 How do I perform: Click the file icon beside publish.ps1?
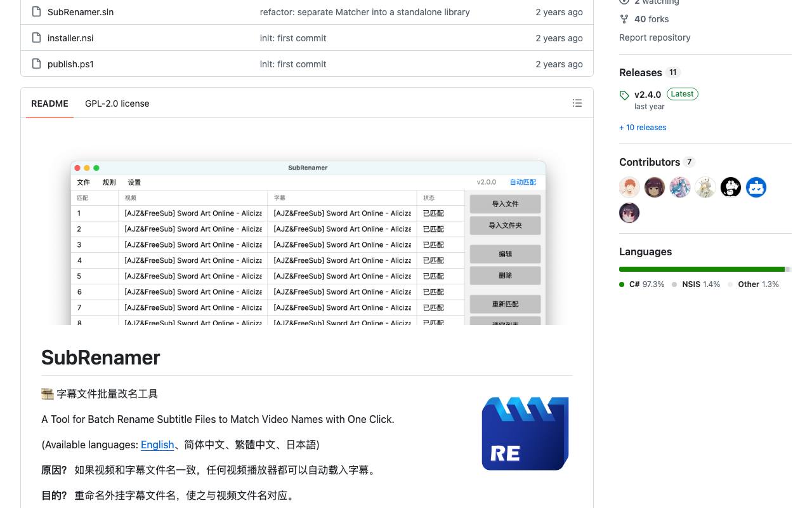pos(36,64)
